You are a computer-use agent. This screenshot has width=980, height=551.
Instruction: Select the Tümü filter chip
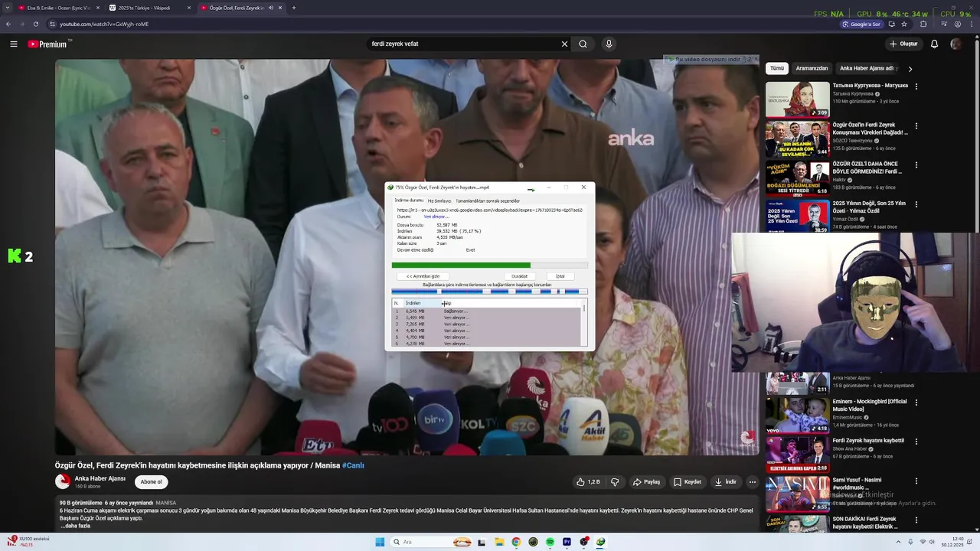pyautogui.click(x=777, y=68)
